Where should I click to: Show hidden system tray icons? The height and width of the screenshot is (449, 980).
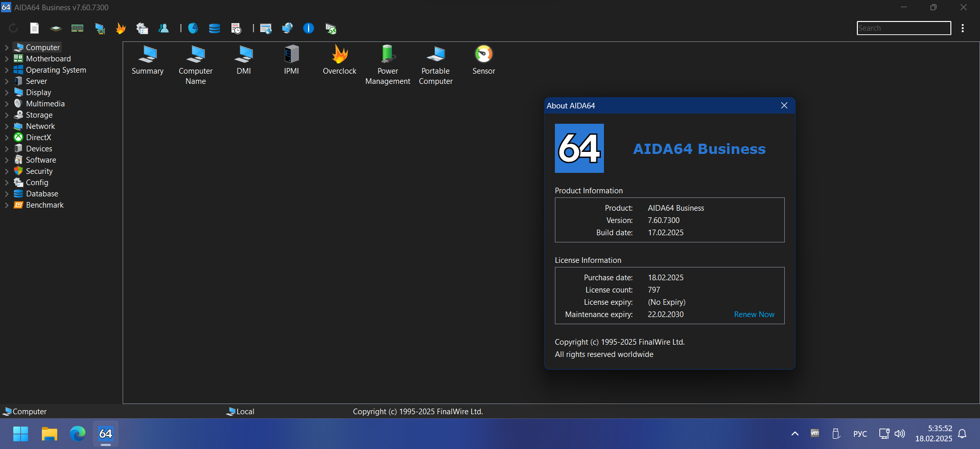click(795, 434)
